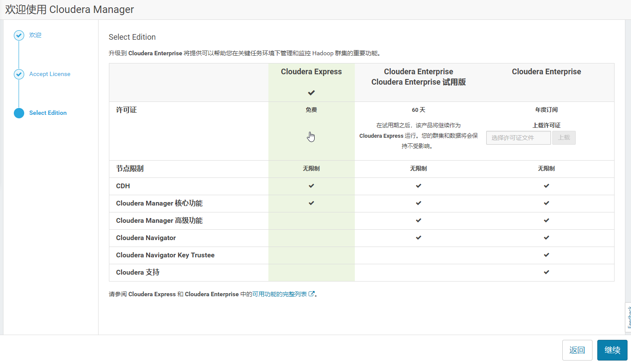Open the 可用功能的完整列表 link

pos(280,294)
